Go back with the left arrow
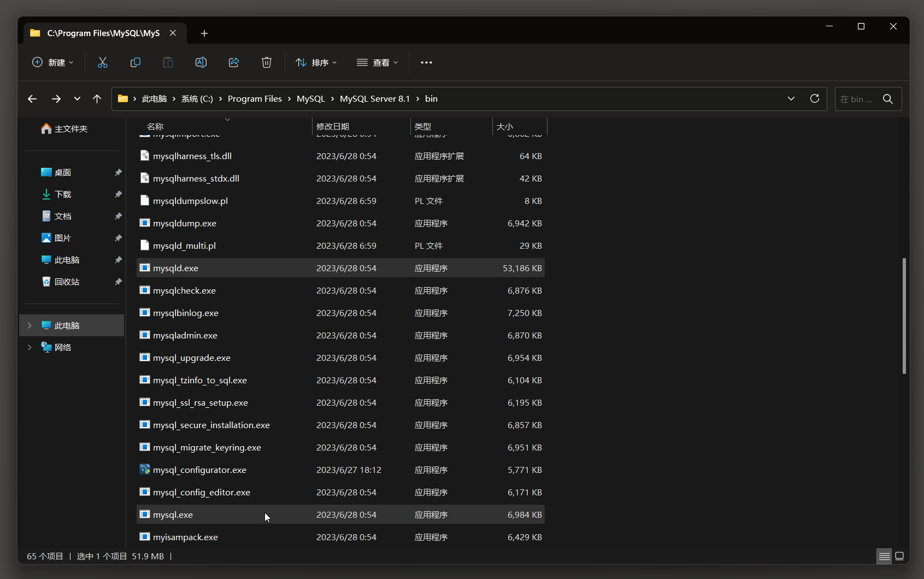 (x=32, y=99)
